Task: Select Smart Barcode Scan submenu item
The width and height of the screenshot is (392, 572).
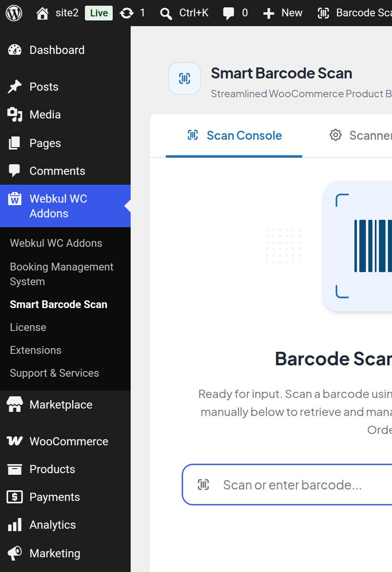Action: [58, 304]
